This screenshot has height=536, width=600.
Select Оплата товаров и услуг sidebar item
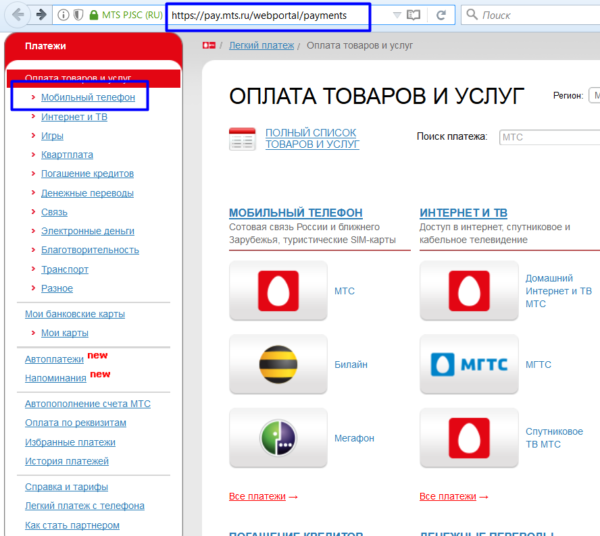coord(93,78)
